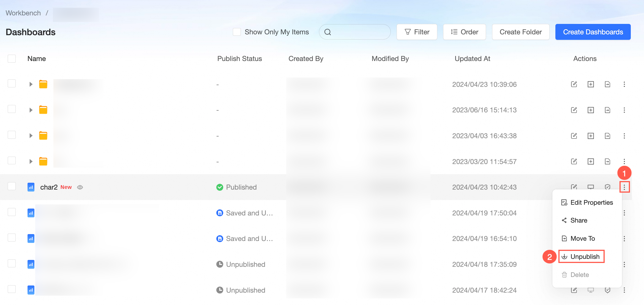Click the char2 row three-dot menu
Screen dimensions: 644x305
624,187
